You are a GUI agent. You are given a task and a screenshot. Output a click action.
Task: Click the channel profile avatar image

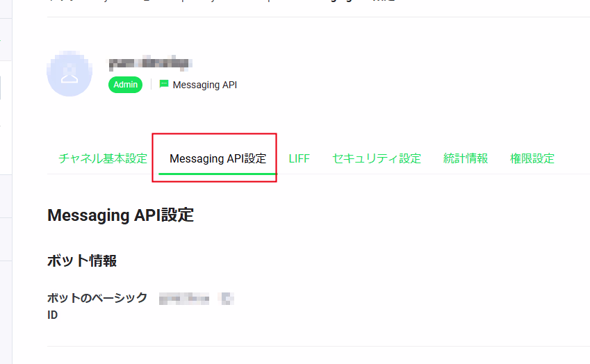click(69, 74)
